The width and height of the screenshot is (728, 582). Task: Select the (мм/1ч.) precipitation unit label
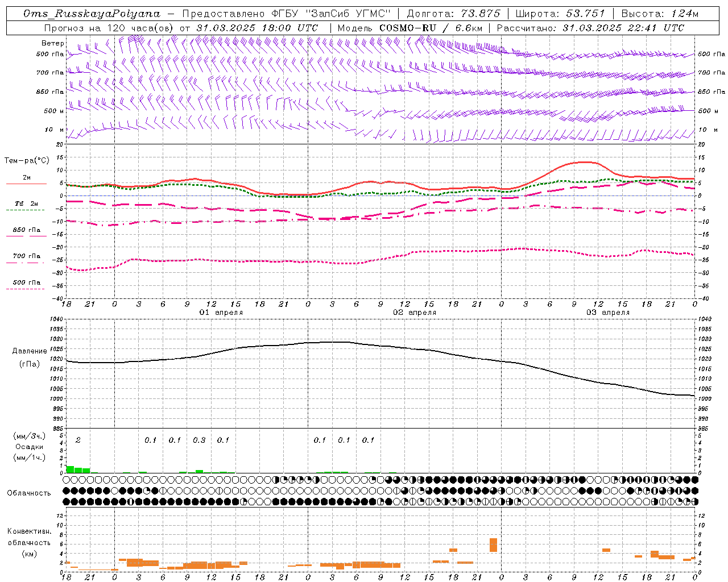(x=28, y=458)
